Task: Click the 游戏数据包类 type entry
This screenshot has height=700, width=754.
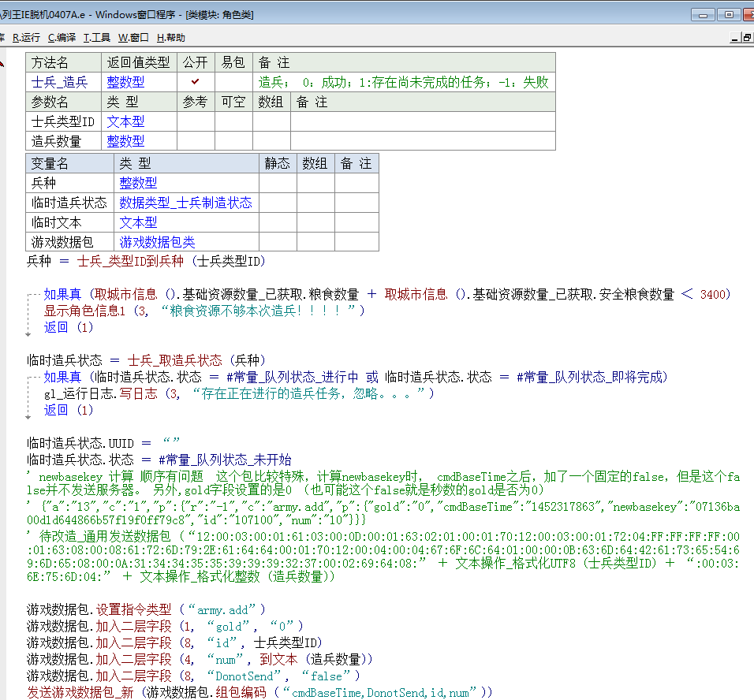Action: coord(157,242)
